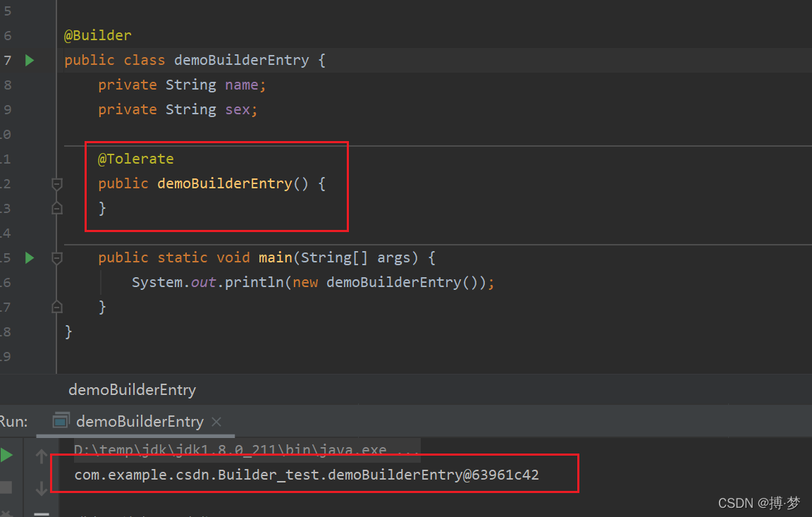Click the console output demoBuilderEntry@63961c42

pos(307,475)
